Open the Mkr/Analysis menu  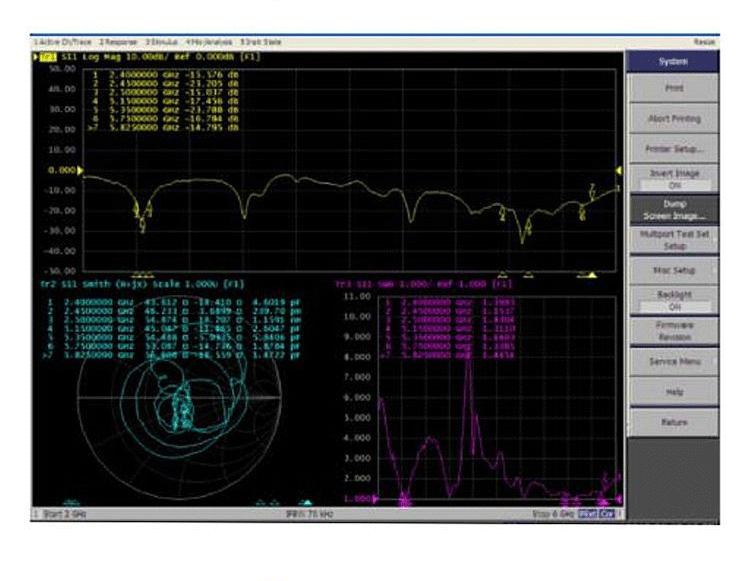(x=207, y=42)
